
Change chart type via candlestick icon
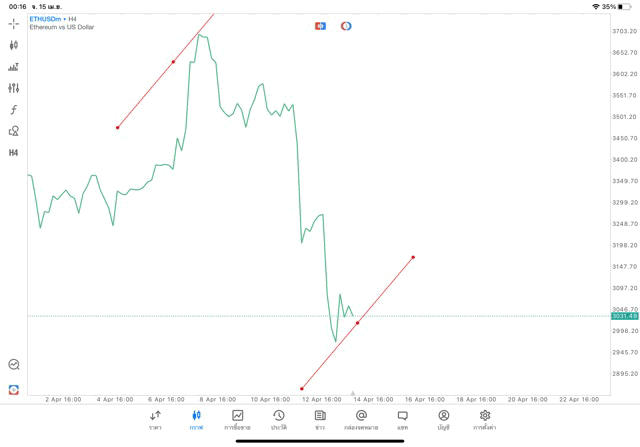coord(14,45)
